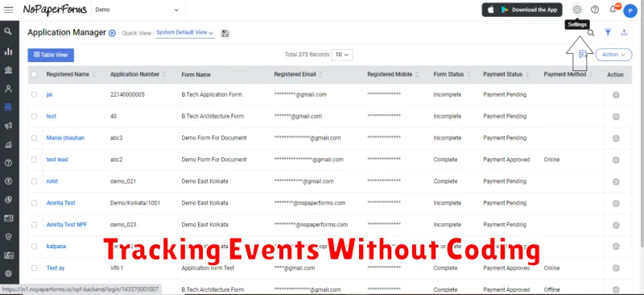Viewport: 644px width, 295px height.
Task: Click the Settings gear in top bar
Action: [577, 10]
